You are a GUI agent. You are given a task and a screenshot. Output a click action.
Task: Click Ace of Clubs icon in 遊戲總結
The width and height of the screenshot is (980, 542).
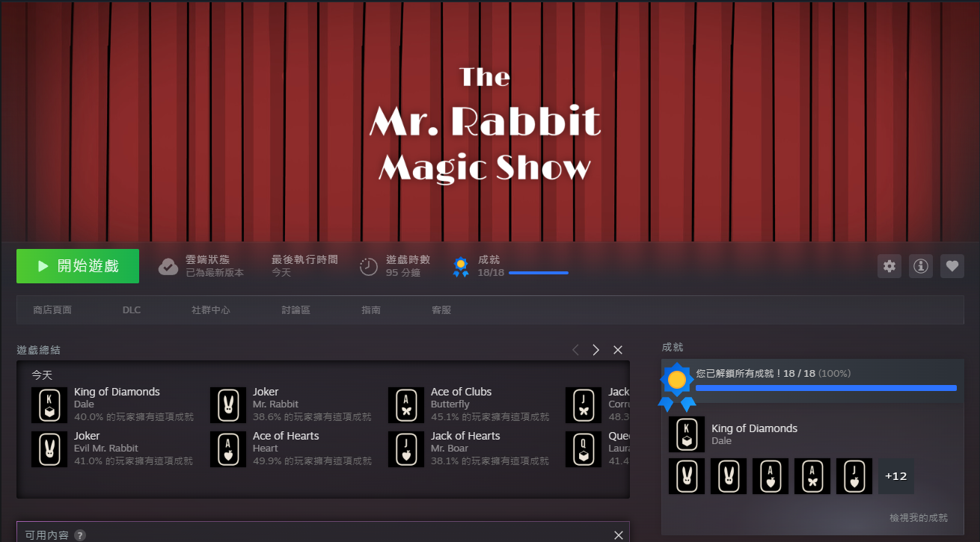tap(406, 405)
